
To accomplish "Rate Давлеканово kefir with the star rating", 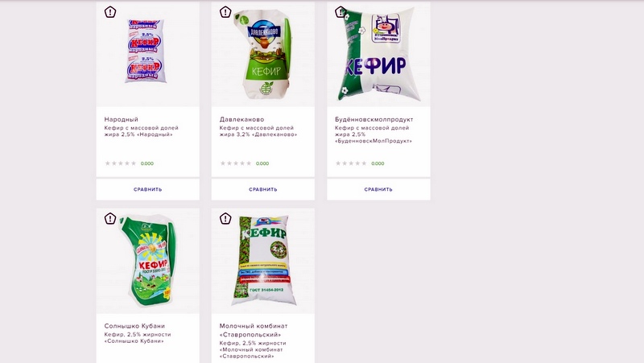I will 236,163.
